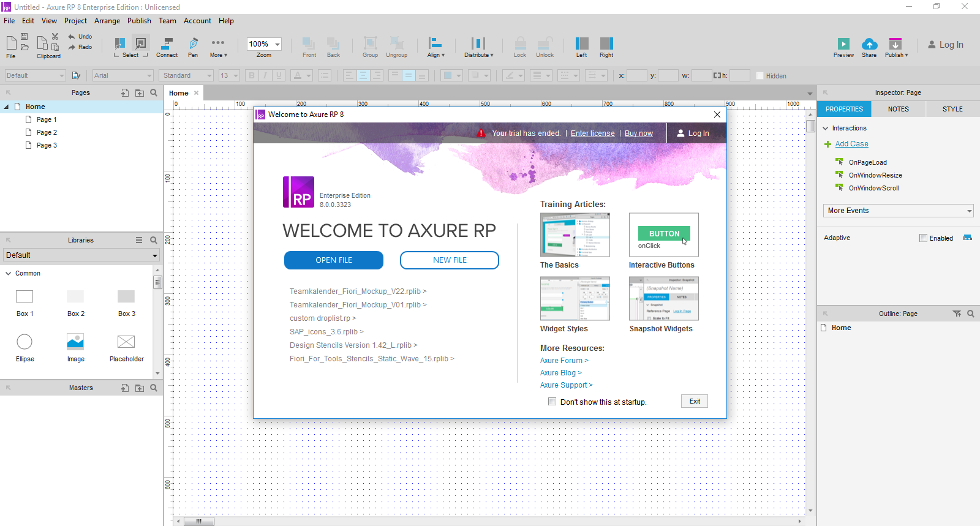Screen dimensions: 980x526
Task: Click Enter license link
Action: (x=593, y=133)
